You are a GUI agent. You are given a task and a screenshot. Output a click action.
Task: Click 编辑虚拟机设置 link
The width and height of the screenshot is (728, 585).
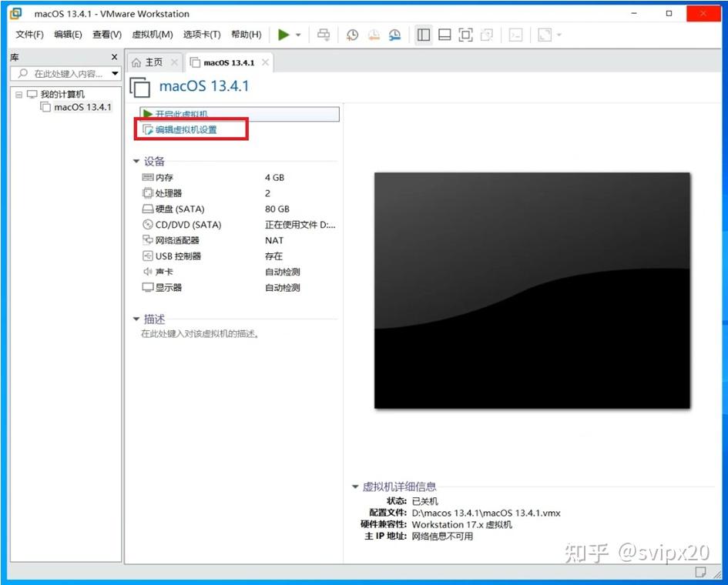(x=186, y=130)
